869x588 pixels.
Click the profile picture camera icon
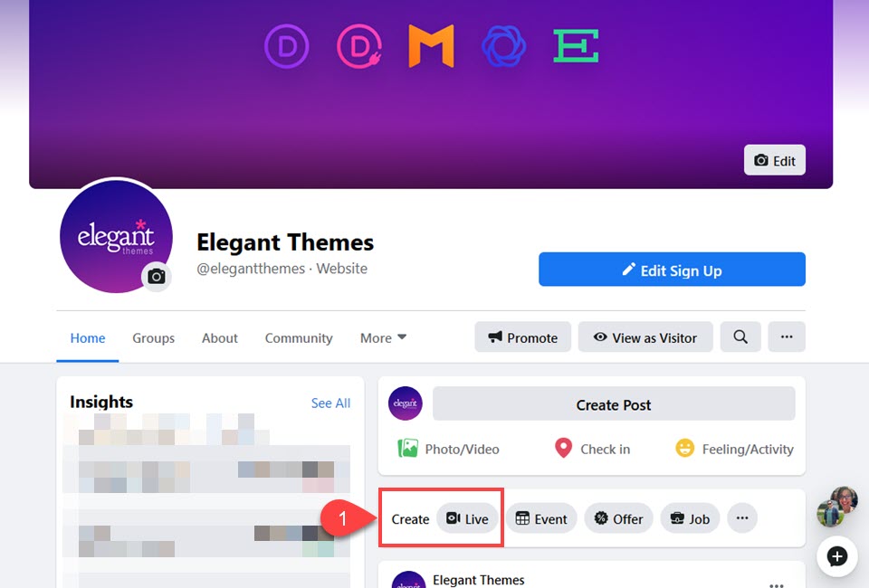point(157,276)
